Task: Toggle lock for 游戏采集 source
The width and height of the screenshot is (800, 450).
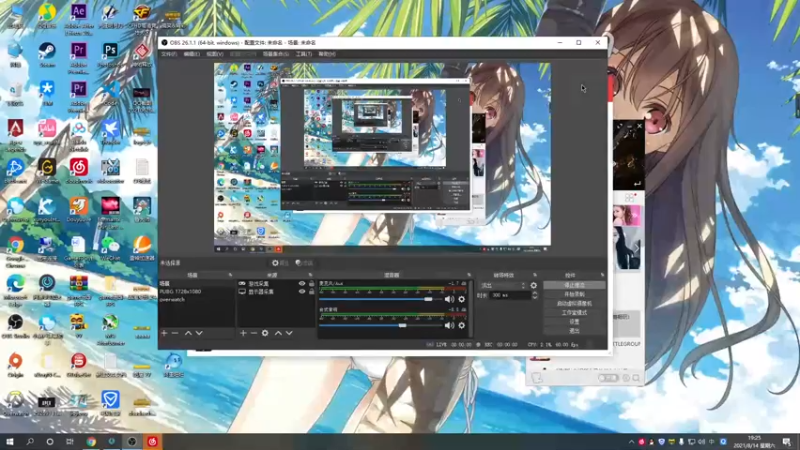Action: point(311,284)
